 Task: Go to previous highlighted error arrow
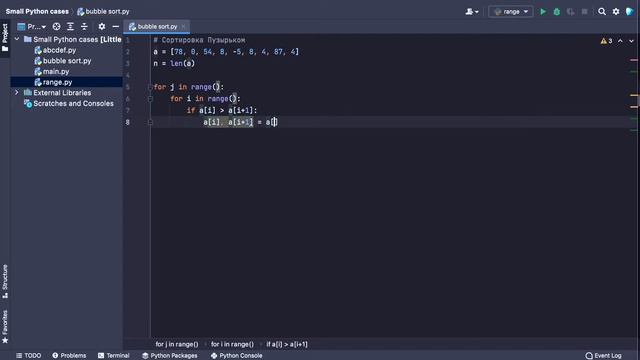coord(620,41)
